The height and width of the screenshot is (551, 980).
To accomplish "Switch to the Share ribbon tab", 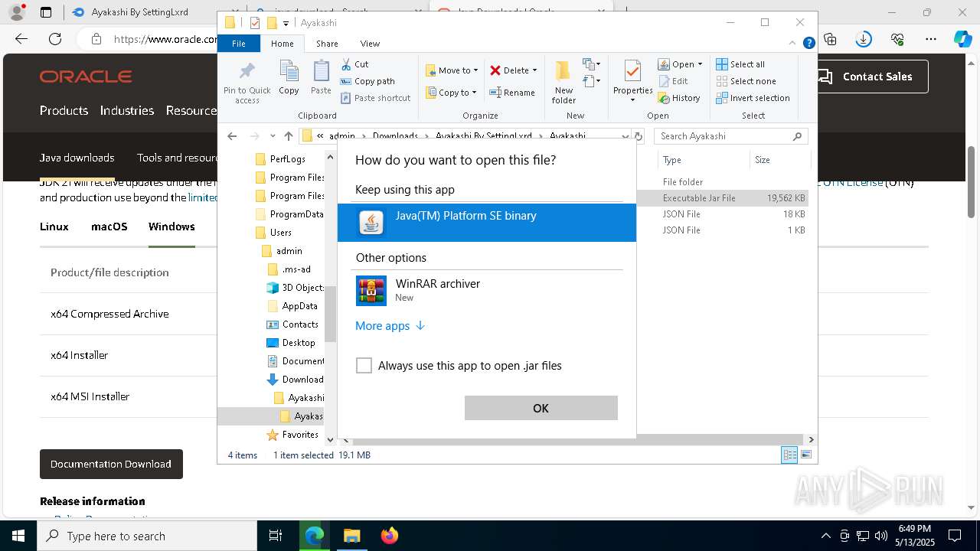I will coord(327,44).
